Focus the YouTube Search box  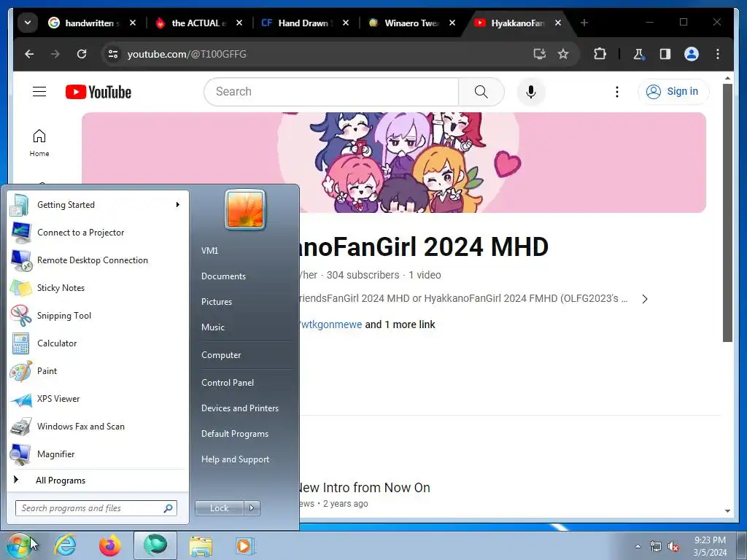pyautogui.click(x=331, y=91)
